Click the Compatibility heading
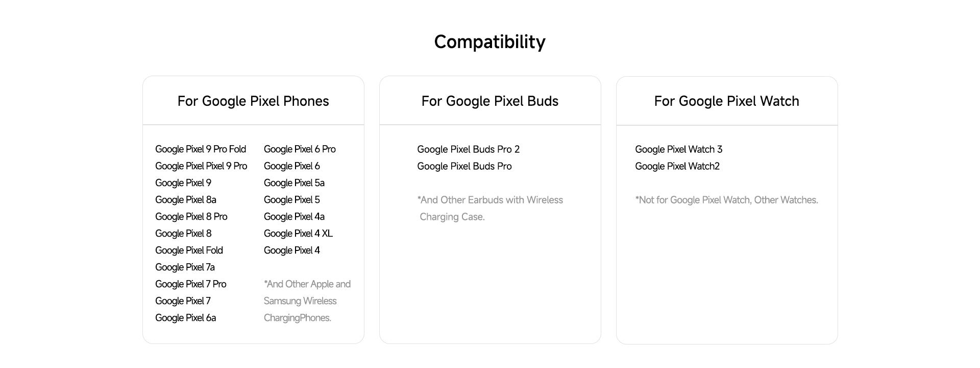 (489, 42)
